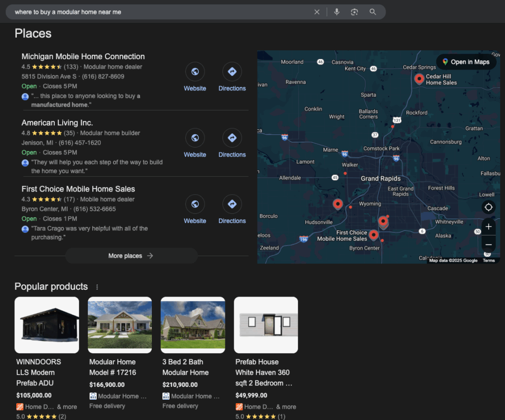Image resolution: width=505 pixels, height=420 pixels.
Task: Open American Living Inc. listing title
Action: click(57, 123)
